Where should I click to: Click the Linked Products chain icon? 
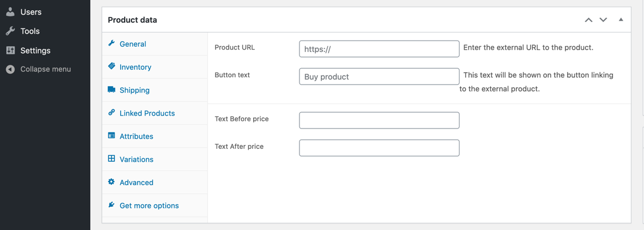point(111,113)
